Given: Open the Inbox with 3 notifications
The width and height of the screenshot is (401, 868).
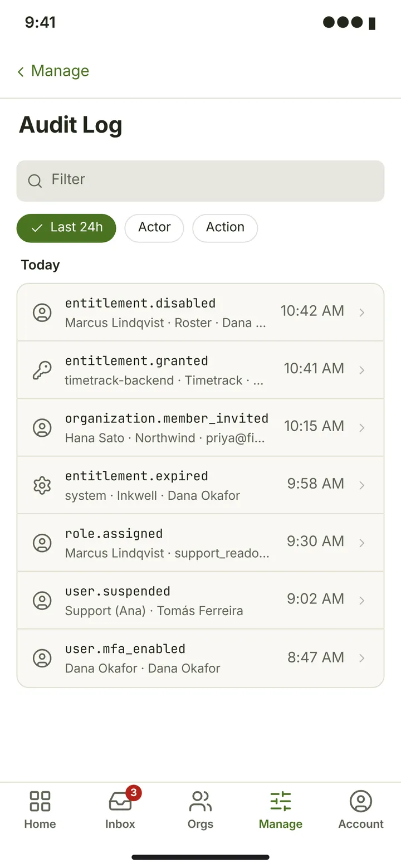Looking at the screenshot, I should [x=120, y=801].
